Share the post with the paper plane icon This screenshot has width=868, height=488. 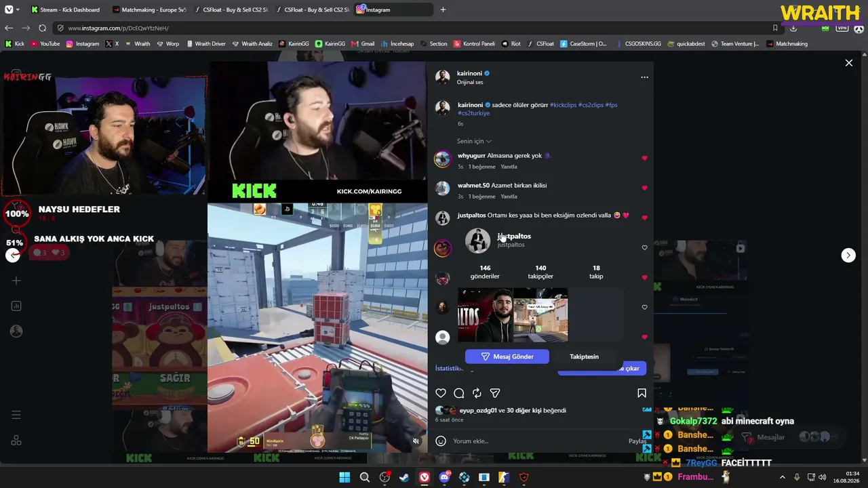pyautogui.click(x=495, y=393)
